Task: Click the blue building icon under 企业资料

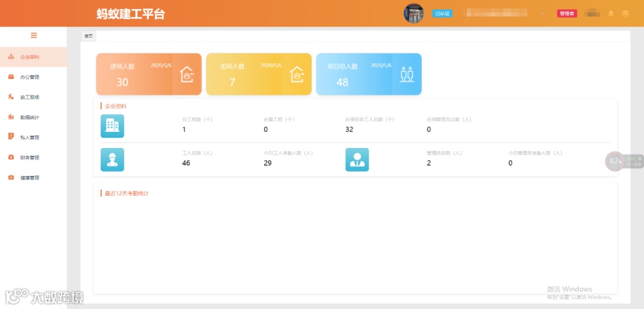Action: (112, 126)
